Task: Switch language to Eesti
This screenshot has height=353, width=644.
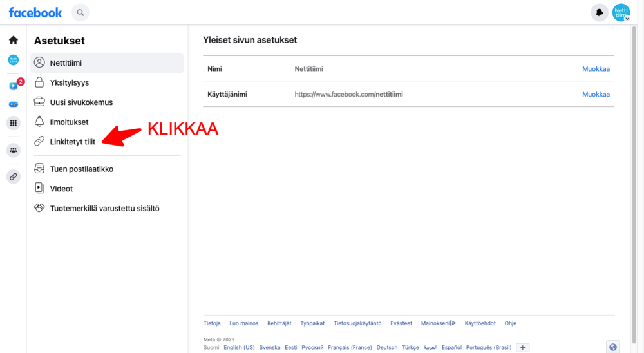Action: coord(291,348)
